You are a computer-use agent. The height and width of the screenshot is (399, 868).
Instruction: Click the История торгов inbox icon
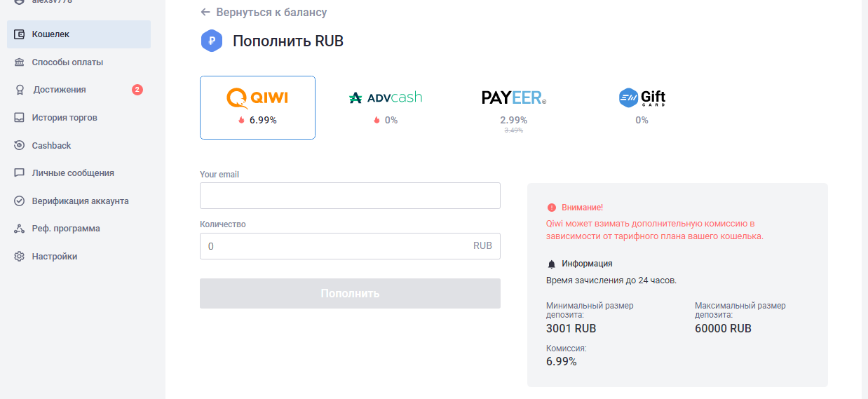click(20, 118)
